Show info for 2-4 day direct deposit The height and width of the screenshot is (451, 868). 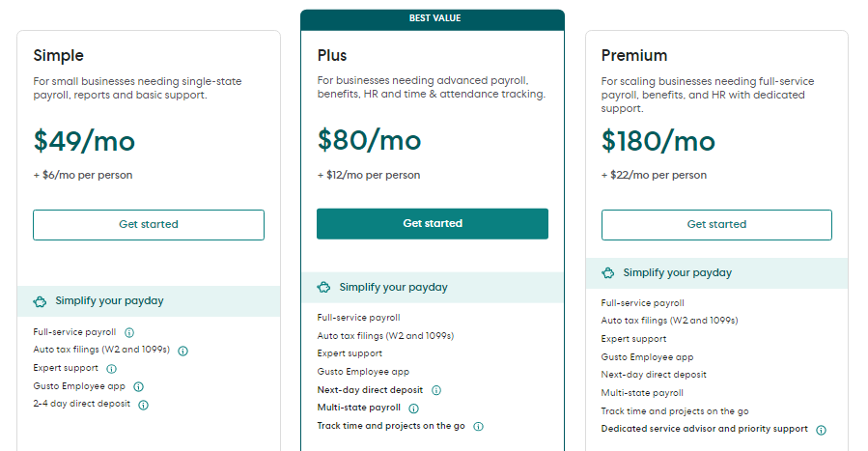tap(144, 405)
